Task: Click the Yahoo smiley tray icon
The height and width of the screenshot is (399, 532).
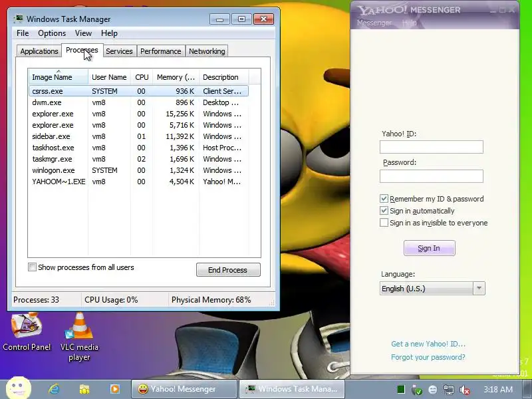Action: tap(433, 390)
